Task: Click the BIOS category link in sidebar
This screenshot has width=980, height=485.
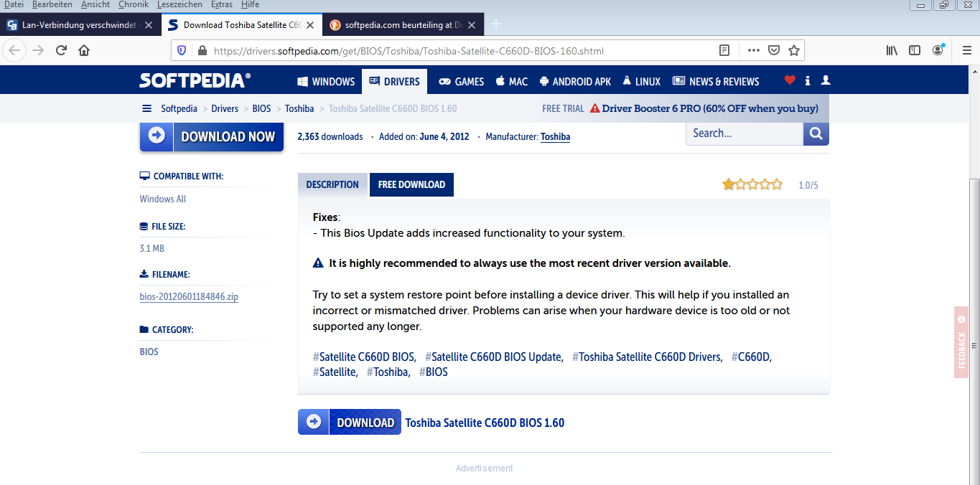Action: 149,352
